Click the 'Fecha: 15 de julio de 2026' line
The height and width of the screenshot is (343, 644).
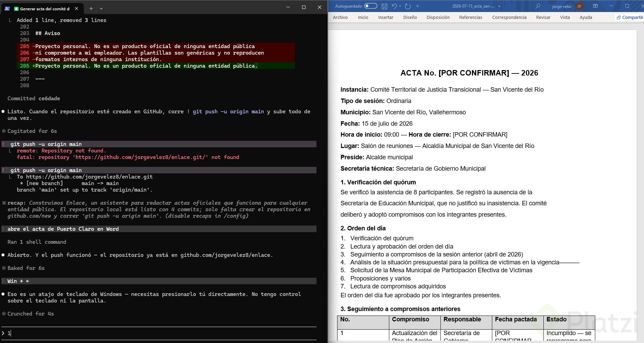[x=377, y=124]
